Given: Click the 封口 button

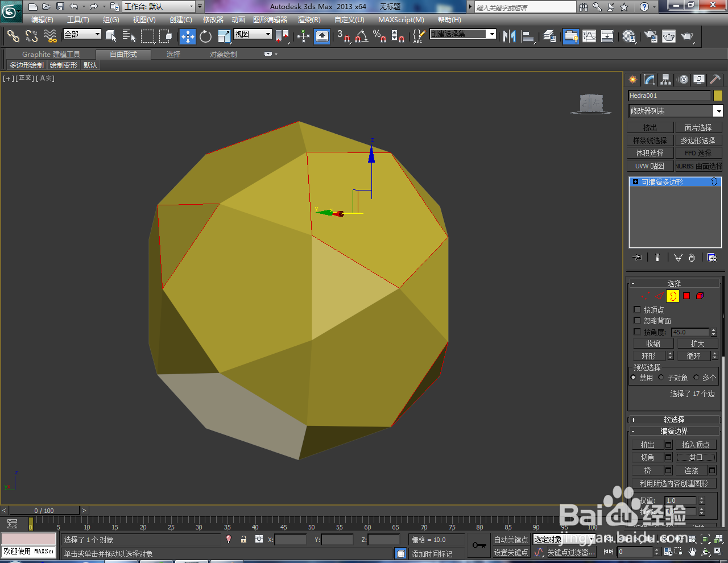Looking at the screenshot, I should tap(696, 457).
